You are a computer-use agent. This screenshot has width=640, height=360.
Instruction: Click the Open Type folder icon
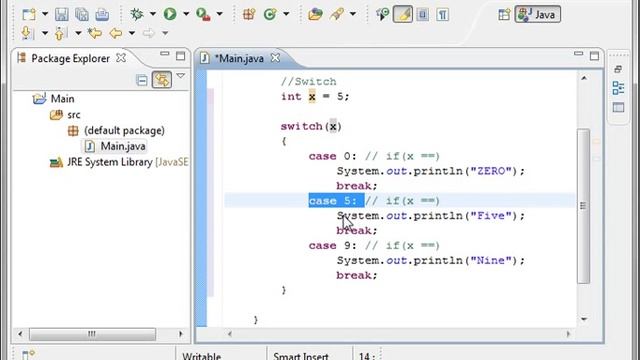click(315, 15)
